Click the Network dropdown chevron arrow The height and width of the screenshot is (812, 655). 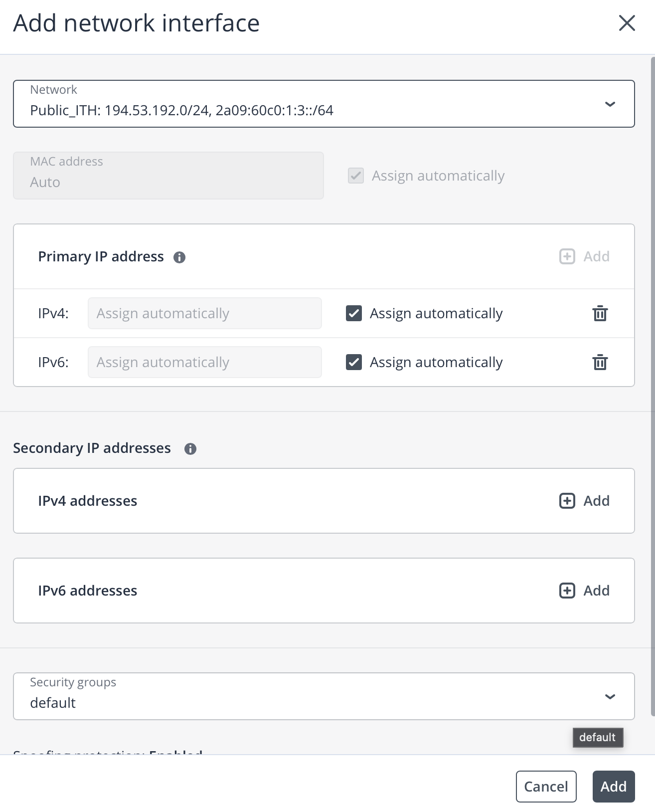tap(610, 104)
